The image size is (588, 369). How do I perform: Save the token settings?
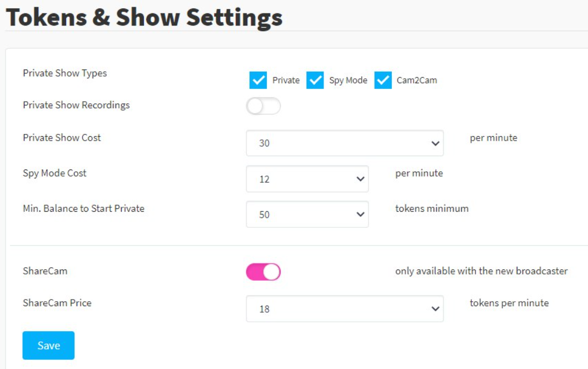click(48, 346)
